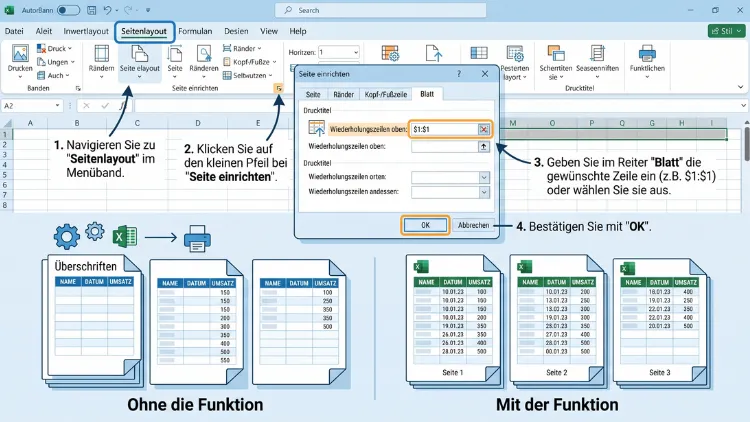Viewport: 750px width, 422px height.
Task: Open the Datei menu tab
Action: [x=14, y=31]
